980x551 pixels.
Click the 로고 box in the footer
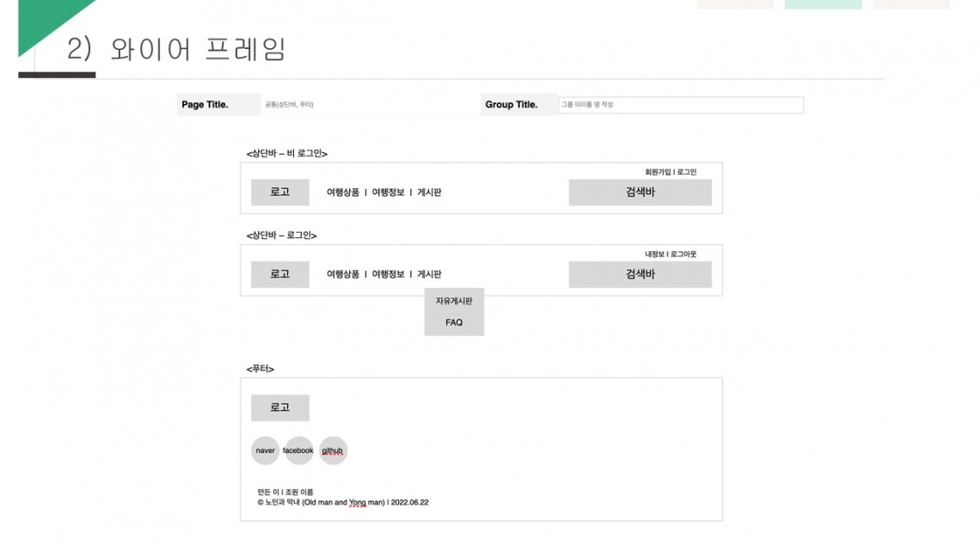pos(280,407)
